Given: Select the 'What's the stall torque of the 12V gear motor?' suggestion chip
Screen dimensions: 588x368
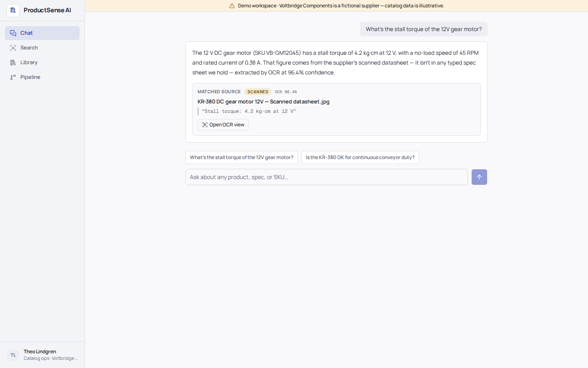Looking at the screenshot, I should point(242,157).
